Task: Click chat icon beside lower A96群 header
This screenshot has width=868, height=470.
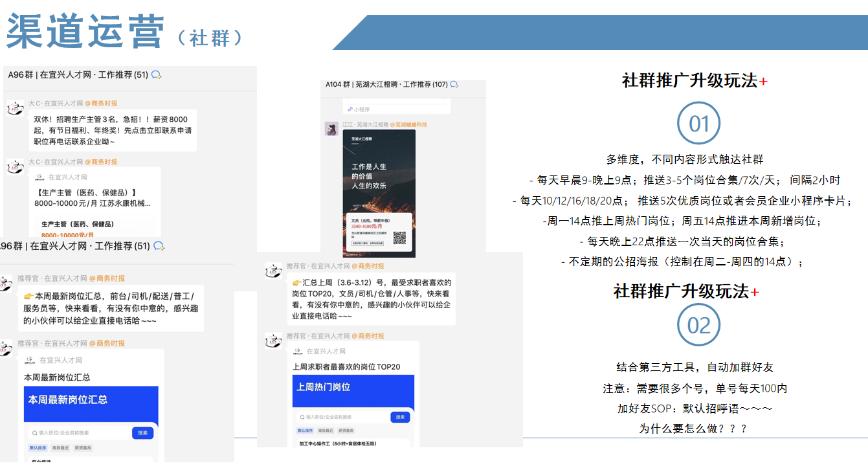Action: (159, 246)
